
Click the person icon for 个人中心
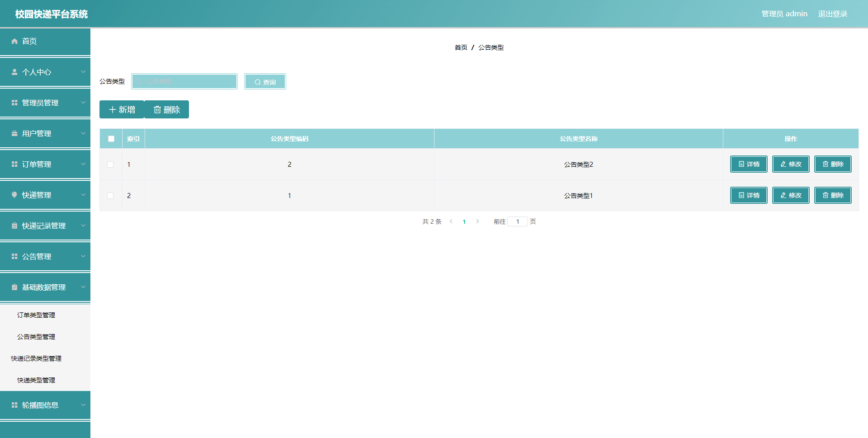coord(14,72)
